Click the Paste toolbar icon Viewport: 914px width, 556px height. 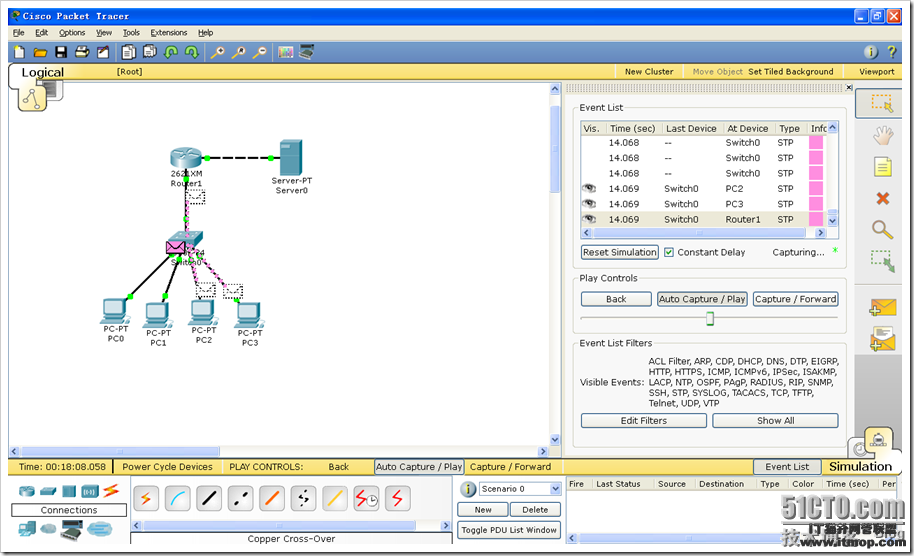(x=150, y=52)
